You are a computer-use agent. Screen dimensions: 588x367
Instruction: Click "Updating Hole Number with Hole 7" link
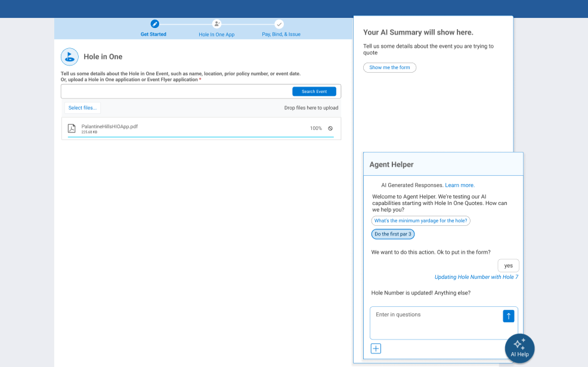point(476,277)
